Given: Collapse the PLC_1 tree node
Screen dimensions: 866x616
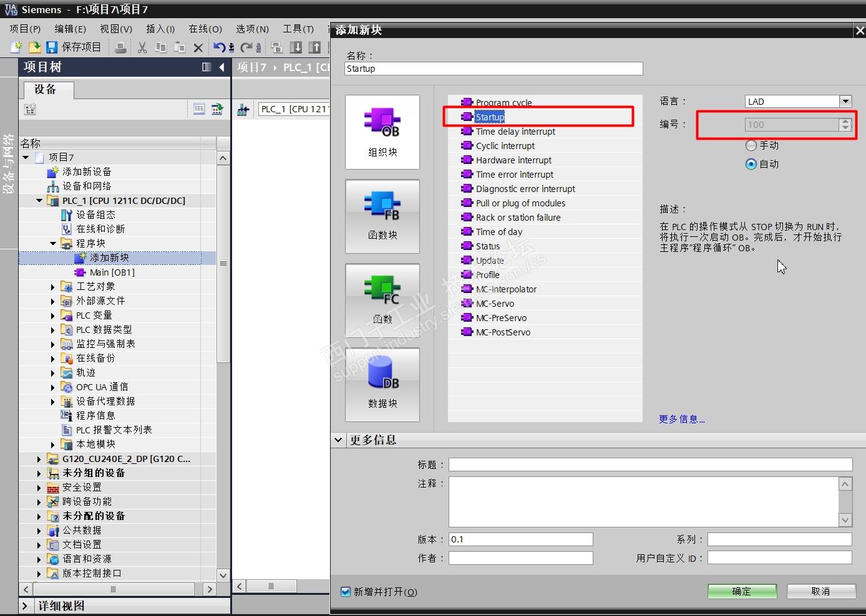Looking at the screenshot, I should pos(39,201).
